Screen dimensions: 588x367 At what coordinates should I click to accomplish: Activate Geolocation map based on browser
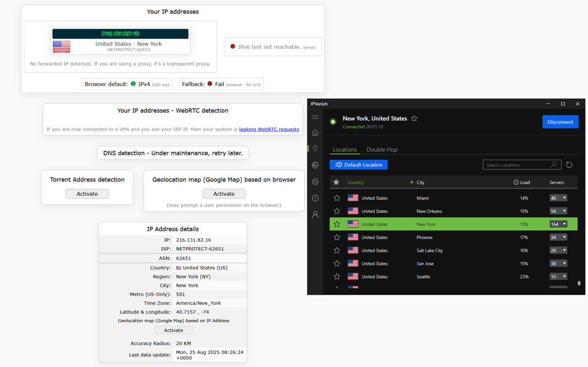224,194
